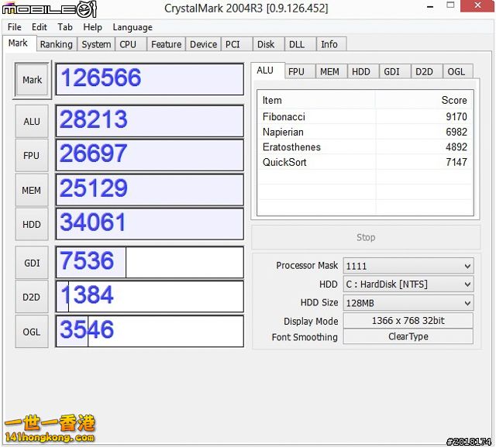Select the Fibonacci row
The height and width of the screenshot is (448, 496).
[x=365, y=117]
